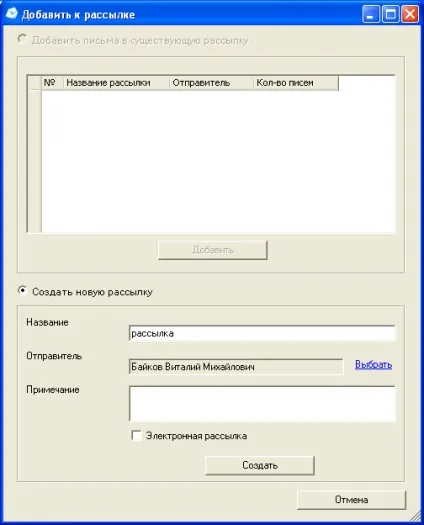This screenshot has height=525, width=424.
Task: Focus the 'Название' text field
Action: coord(262,333)
